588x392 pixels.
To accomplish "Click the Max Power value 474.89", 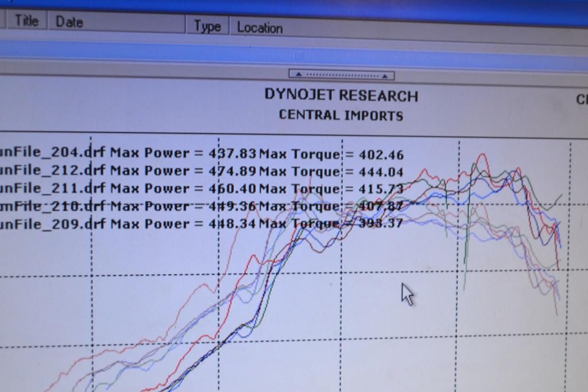I will coord(233,171).
